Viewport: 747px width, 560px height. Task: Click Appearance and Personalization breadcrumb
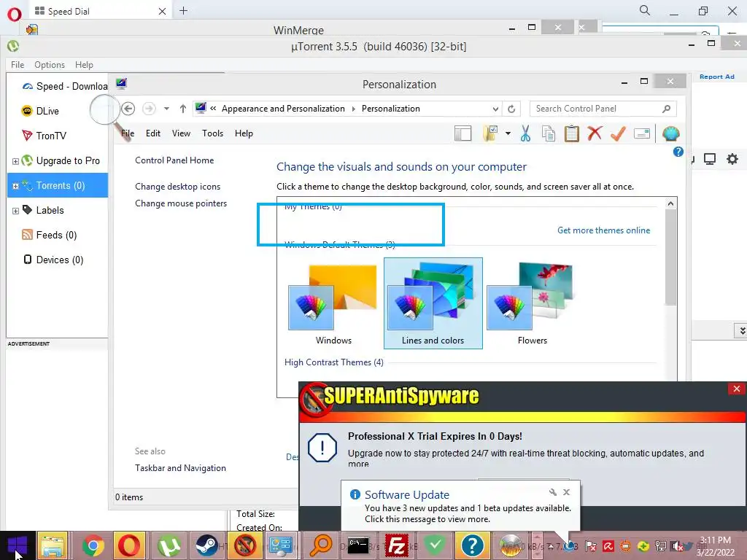click(283, 109)
